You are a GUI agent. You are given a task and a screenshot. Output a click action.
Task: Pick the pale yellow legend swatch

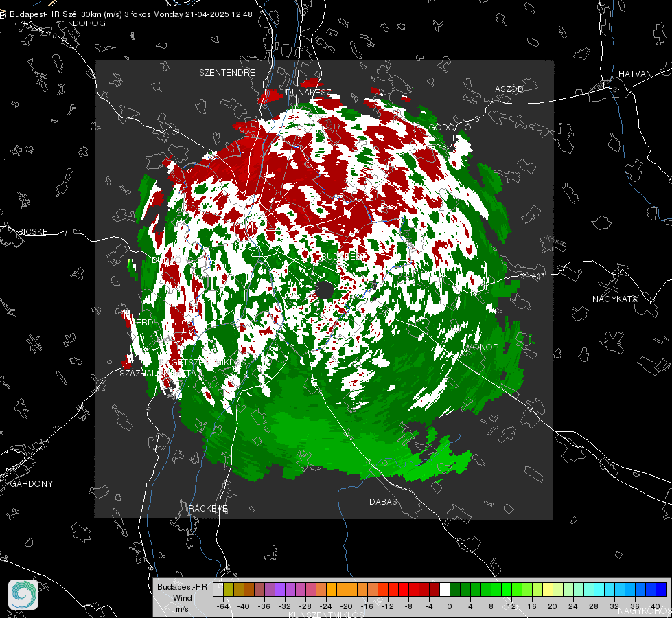coord(548,590)
